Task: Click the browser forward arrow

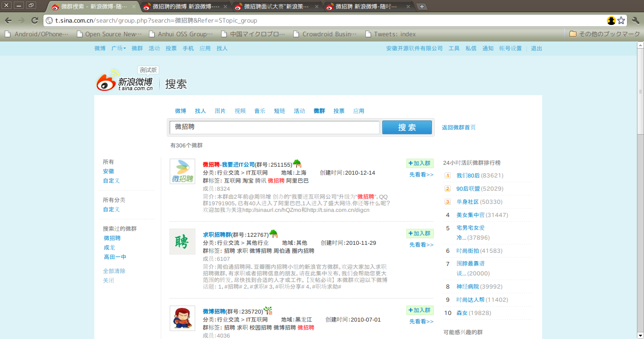Action: point(21,20)
